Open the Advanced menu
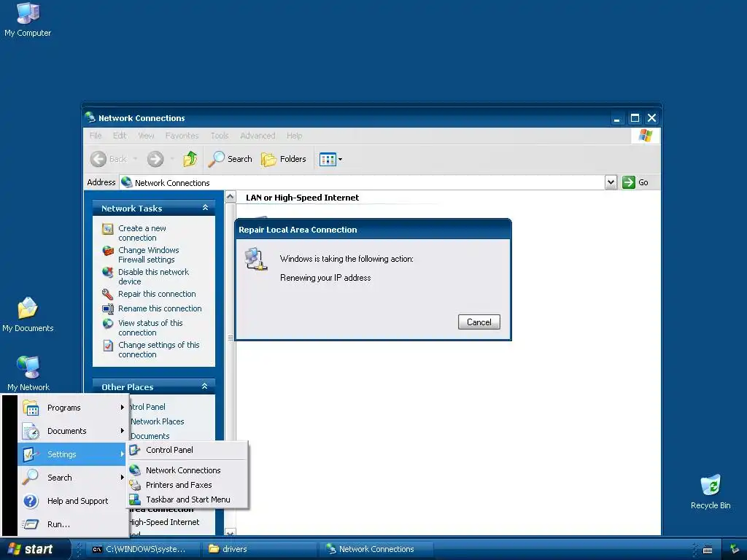Image resolution: width=747 pixels, height=560 pixels. click(x=258, y=136)
